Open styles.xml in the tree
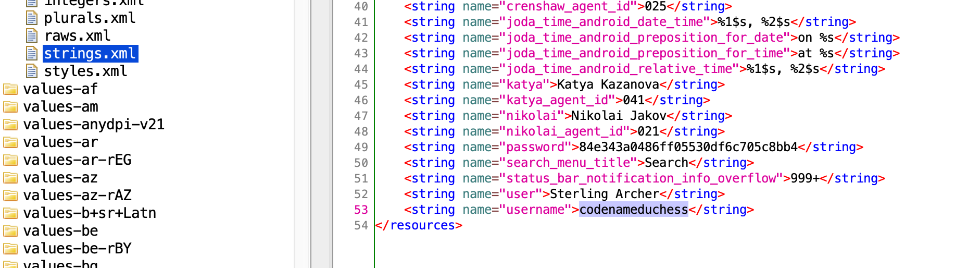This screenshot has width=980, height=268. point(85,71)
